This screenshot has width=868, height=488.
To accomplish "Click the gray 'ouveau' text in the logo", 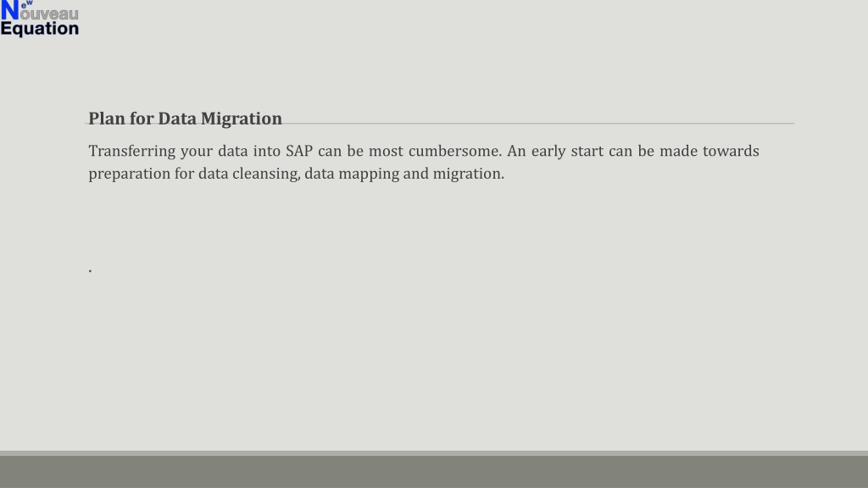I will point(49,14).
